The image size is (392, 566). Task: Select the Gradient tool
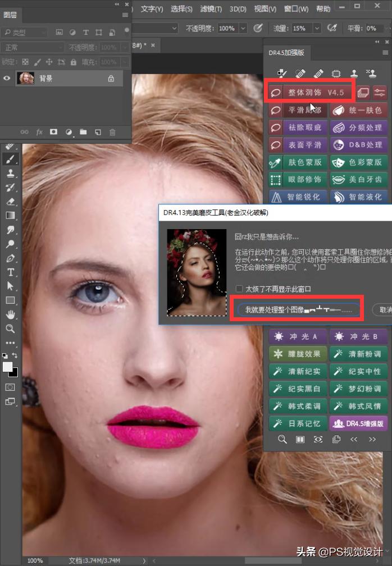click(x=10, y=215)
